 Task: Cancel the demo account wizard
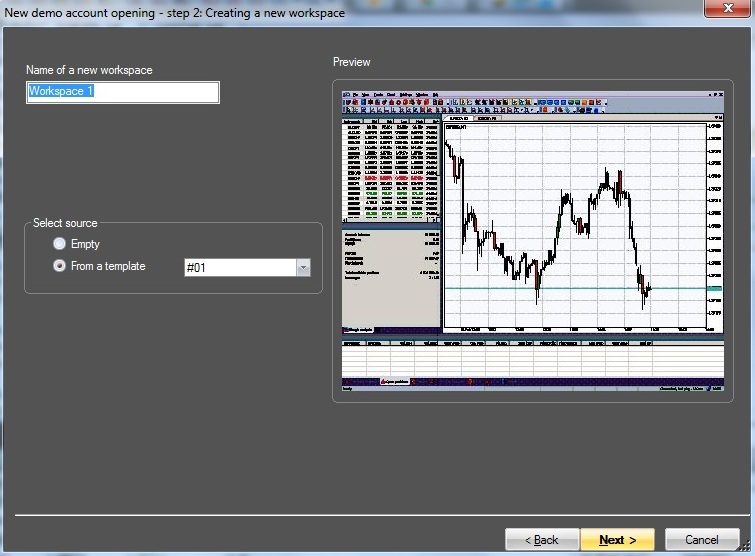pyautogui.click(x=702, y=540)
